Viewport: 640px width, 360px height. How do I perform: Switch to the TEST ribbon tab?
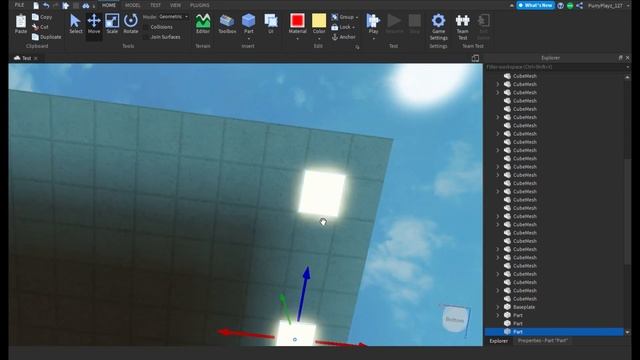pos(156,5)
